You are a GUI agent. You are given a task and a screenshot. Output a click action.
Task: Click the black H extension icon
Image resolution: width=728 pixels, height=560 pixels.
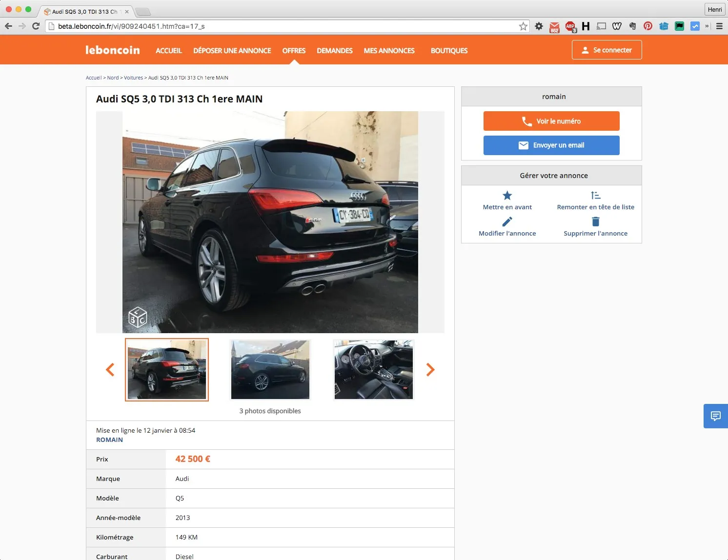tap(586, 26)
